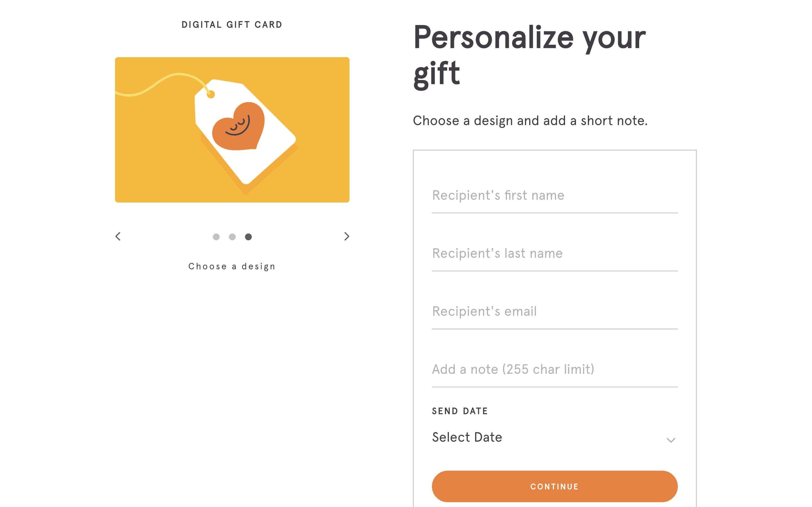Click the gift tag string hole

(x=211, y=95)
